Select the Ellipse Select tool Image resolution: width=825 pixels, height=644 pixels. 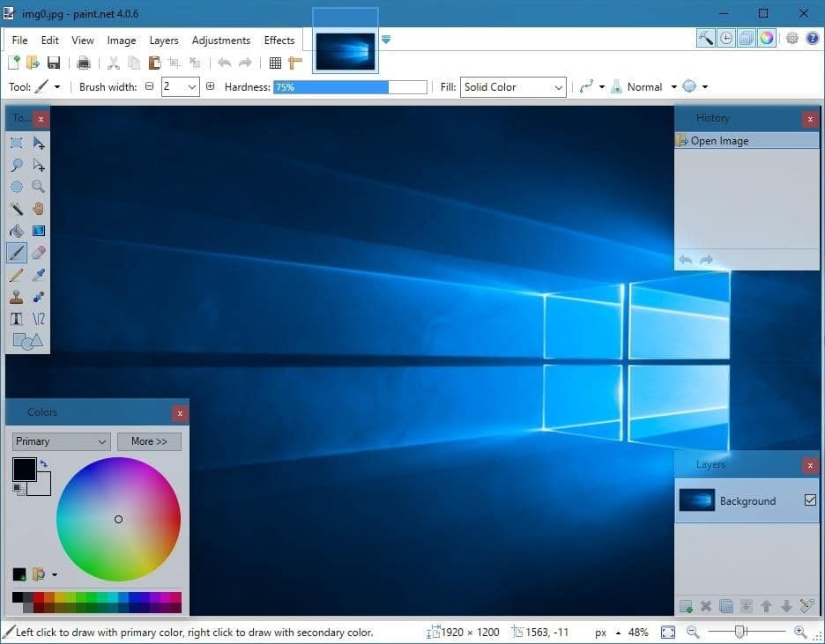16,186
